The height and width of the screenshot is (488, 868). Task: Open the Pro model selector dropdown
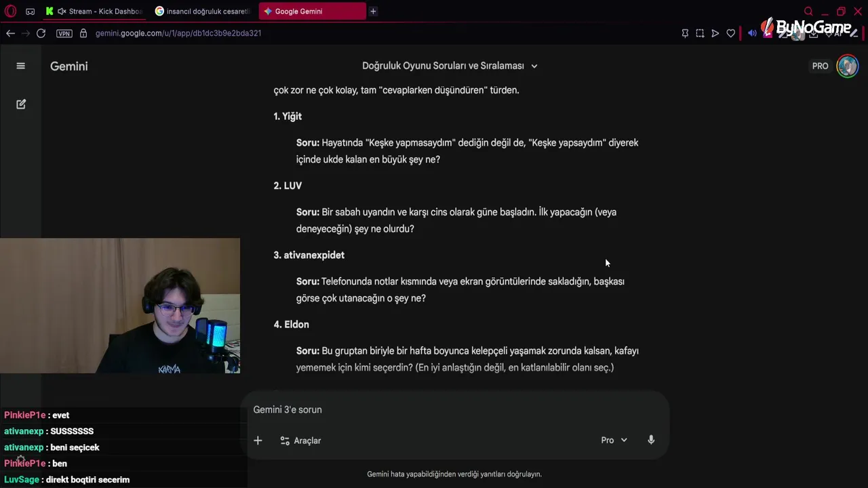614,440
